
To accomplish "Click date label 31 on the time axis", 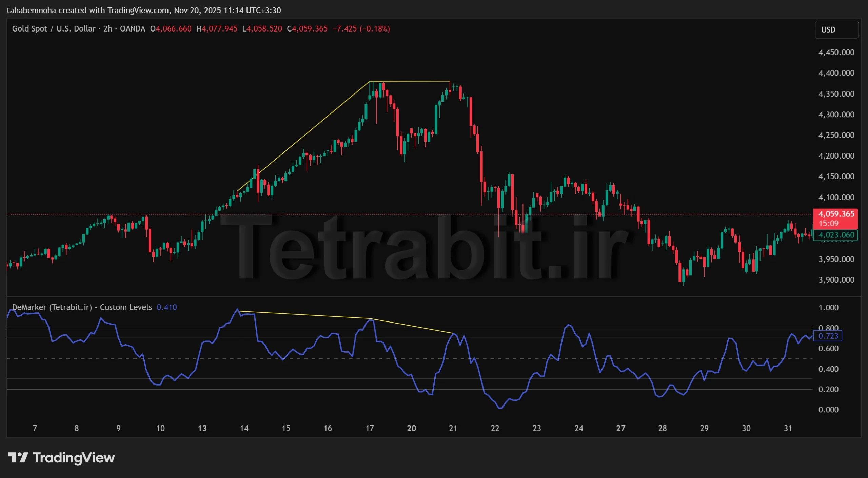I will point(788,428).
